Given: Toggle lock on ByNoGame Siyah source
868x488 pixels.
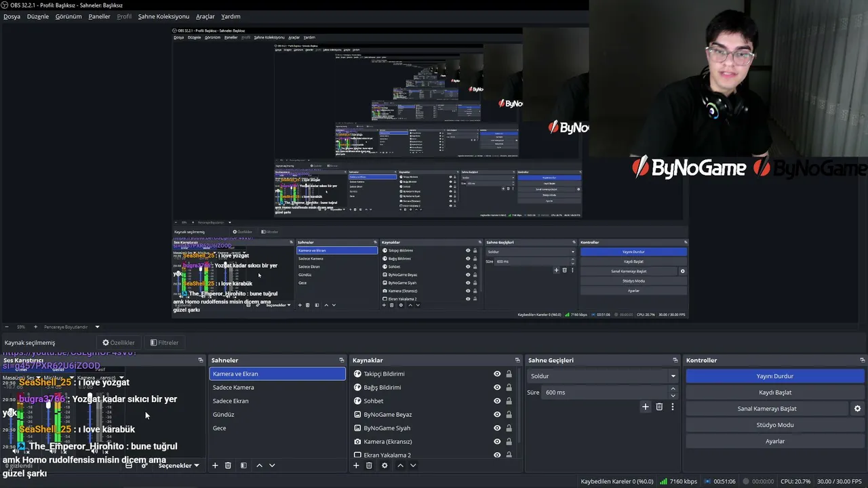Looking at the screenshot, I should (509, 428).
